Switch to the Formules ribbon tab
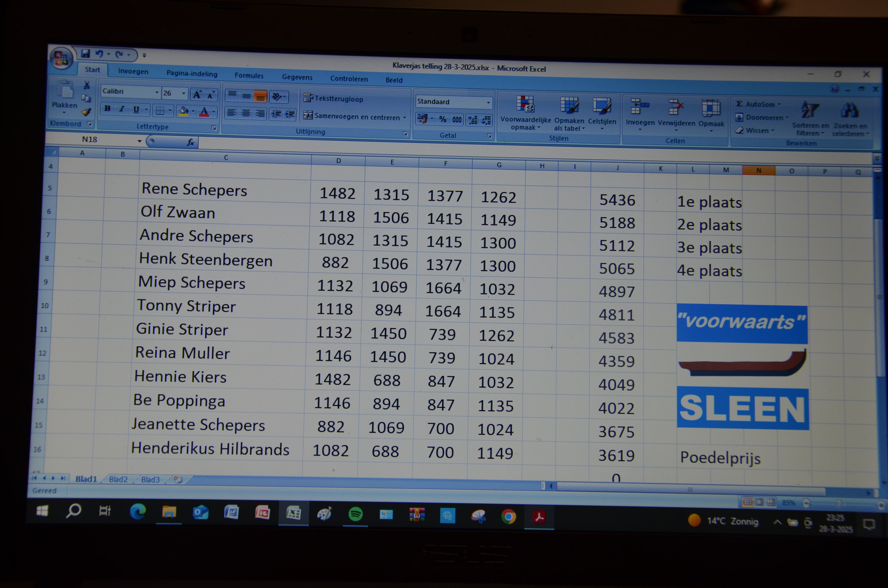The image size is (888, 588). click(249, 75)
